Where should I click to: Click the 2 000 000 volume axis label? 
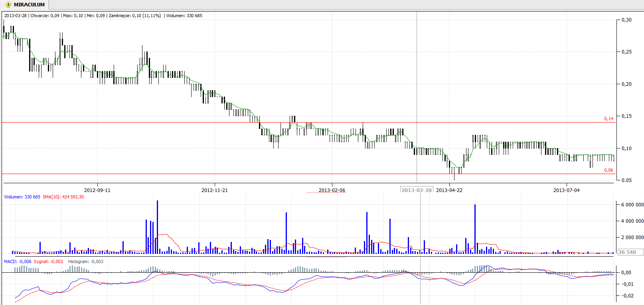(632, 238)
